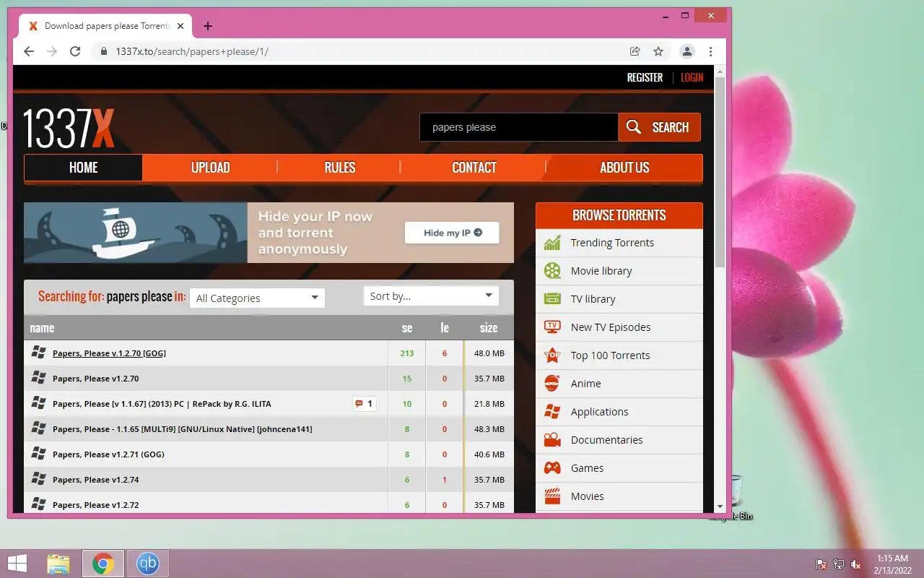Click the Hide my IP button

pyautogui.click(x=452, y=233)
